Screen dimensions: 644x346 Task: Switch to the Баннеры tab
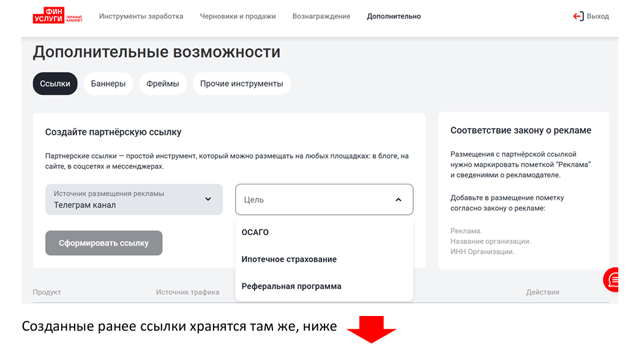pyautogui.click(x=108, y=84)
